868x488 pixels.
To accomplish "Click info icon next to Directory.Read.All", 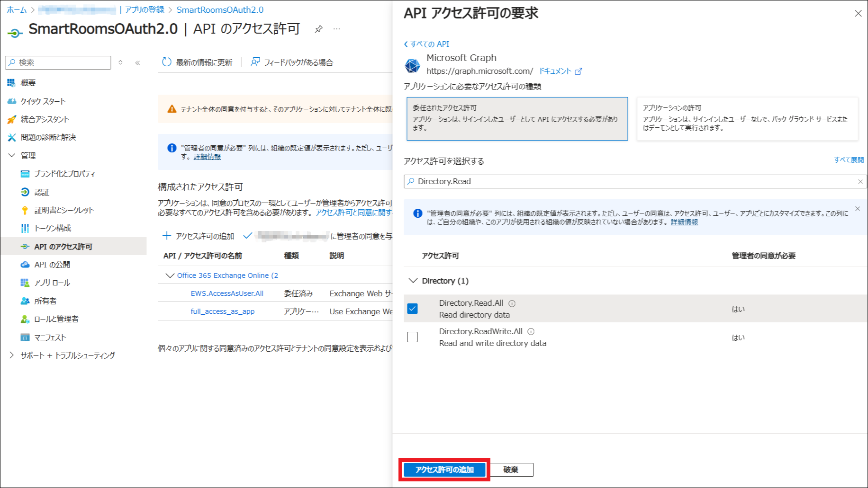I will click(x=512, y=303).
